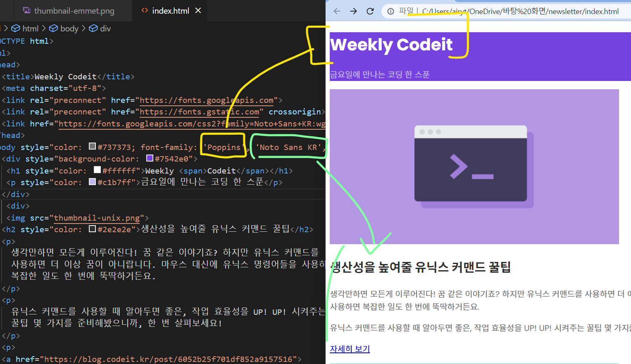Click the file info icon in address bar
The width and height of the screenshot is (631, 364).
tap(391, 11)
